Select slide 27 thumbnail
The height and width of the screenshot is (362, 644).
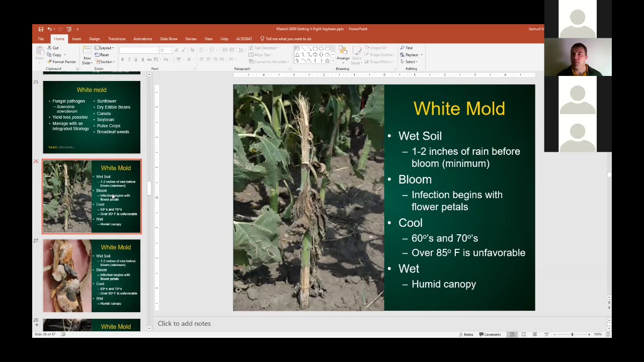[x=92, y=276]
